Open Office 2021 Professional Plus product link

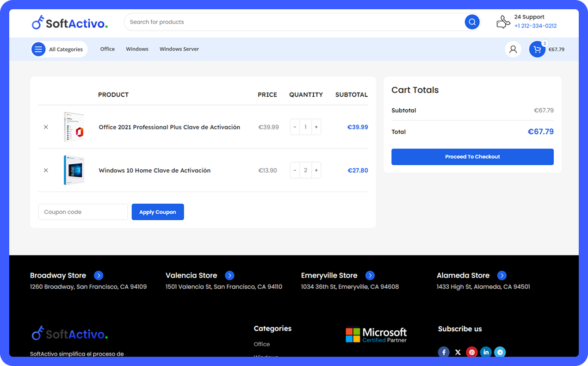(x=169, y=127)
